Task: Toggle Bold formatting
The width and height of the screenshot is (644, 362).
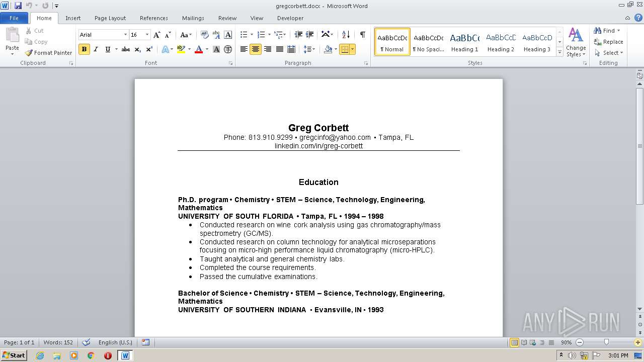Action: pos(84,49)
